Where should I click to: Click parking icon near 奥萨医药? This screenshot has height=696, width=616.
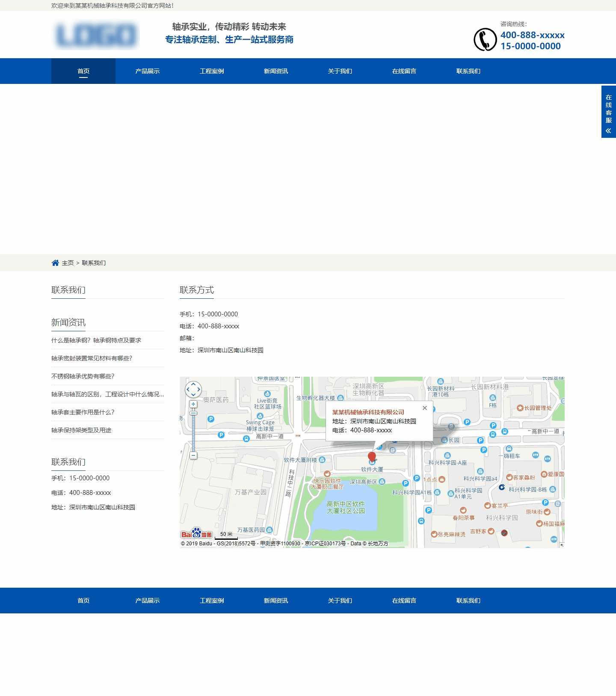210,419
